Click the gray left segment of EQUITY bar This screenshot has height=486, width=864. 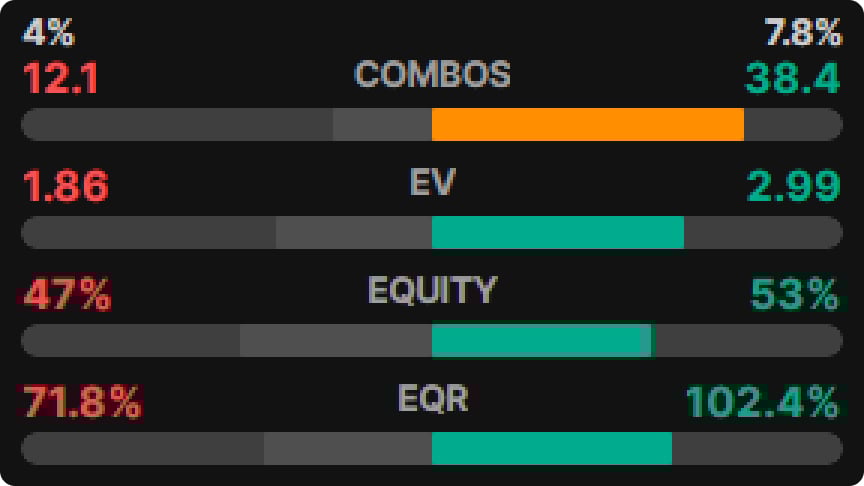point(336,340)
